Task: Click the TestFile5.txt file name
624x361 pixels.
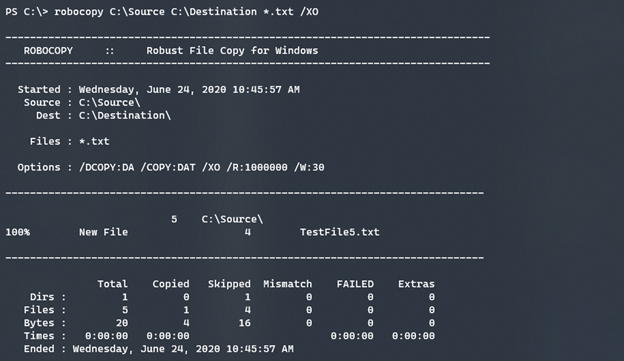Action: 339,232
